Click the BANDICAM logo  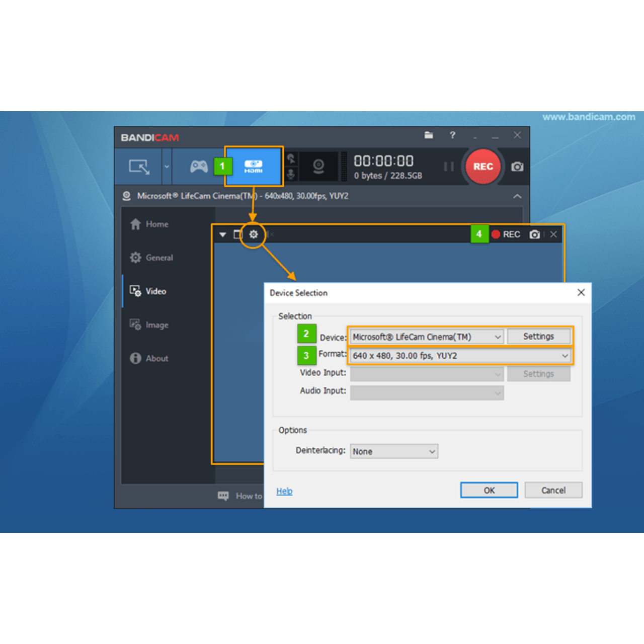pyautogui.click(x=150, y=137)
